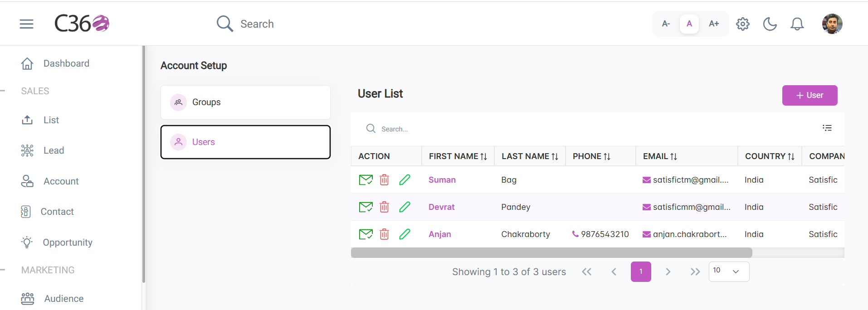This screenshot has height=310, width=868.
Task: Focus the User List search field
Action: 590,129
